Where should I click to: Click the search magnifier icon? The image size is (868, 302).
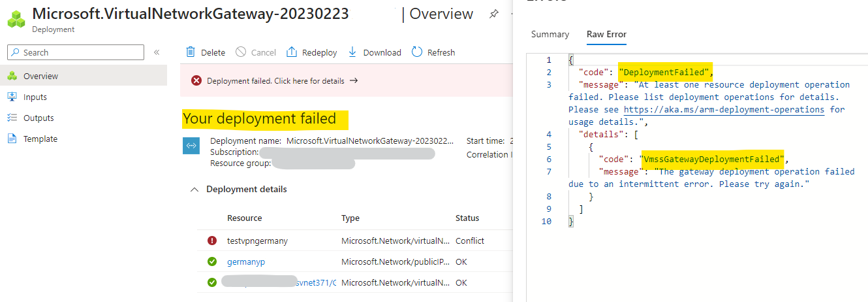(16, 52)
